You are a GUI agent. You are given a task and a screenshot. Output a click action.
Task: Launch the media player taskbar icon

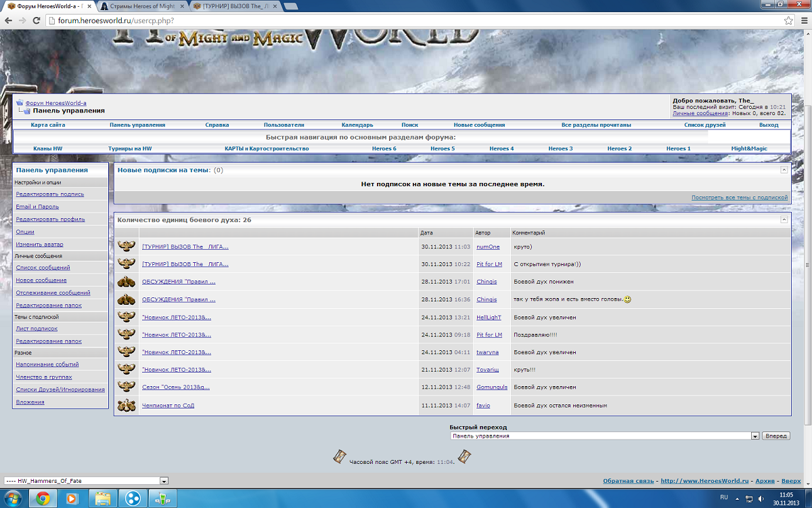coord(72,499)
